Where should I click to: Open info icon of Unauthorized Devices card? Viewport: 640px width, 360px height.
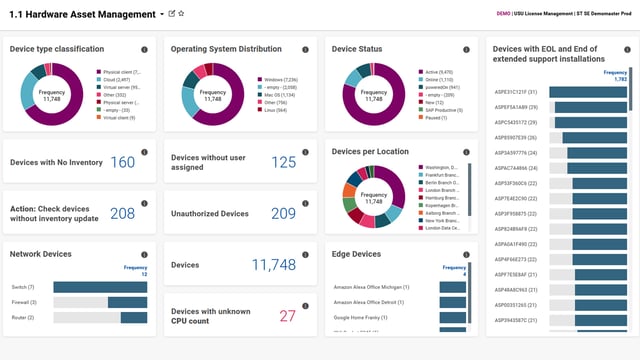click(305, 203)
